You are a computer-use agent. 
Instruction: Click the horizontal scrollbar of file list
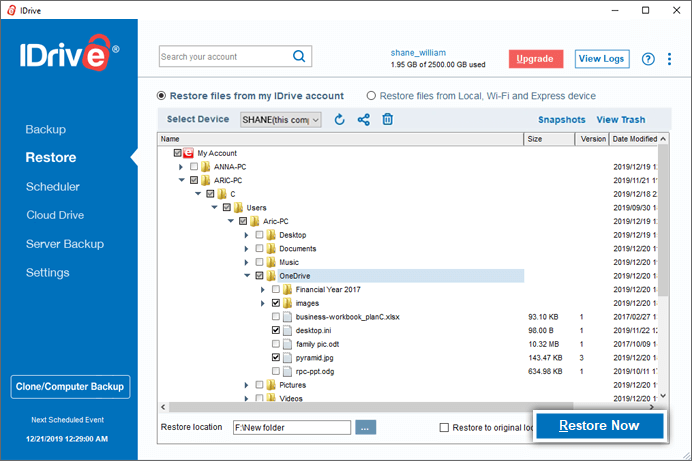371,407
